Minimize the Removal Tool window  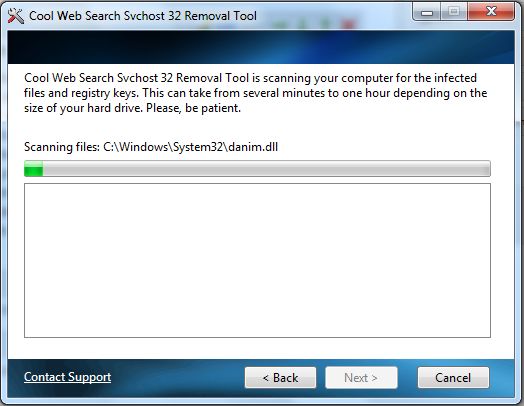tap(427, 12)
